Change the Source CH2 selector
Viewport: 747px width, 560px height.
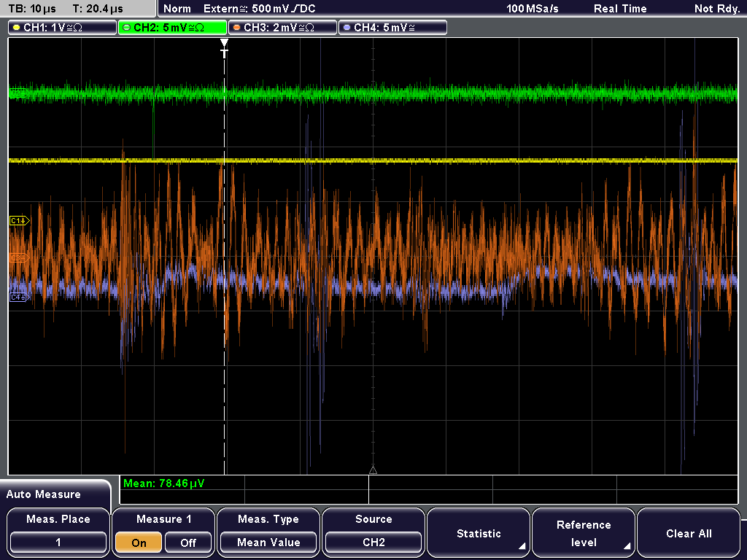coord(373,542)
